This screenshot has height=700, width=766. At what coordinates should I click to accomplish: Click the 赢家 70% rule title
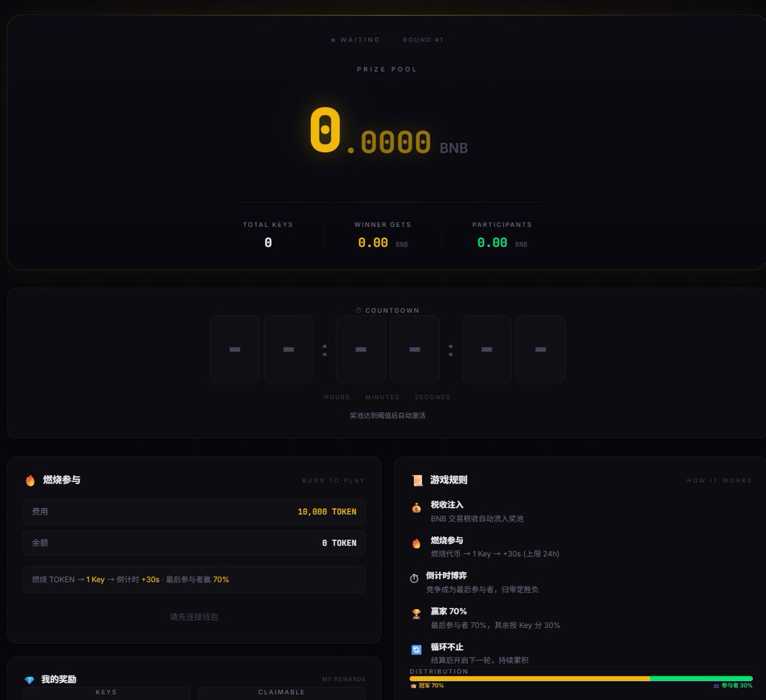click(x=449, y=611)
